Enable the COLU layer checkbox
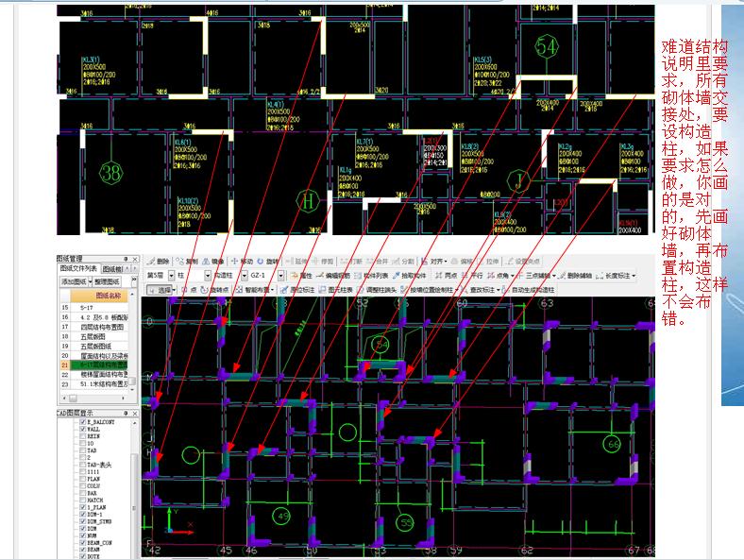 coord(83,486)
